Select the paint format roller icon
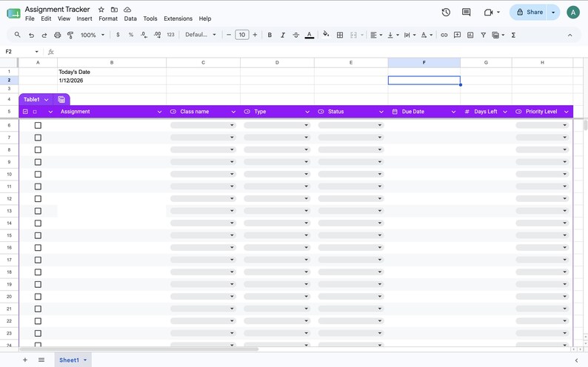The width and height of the screenshot is (588, 367). 70,36
